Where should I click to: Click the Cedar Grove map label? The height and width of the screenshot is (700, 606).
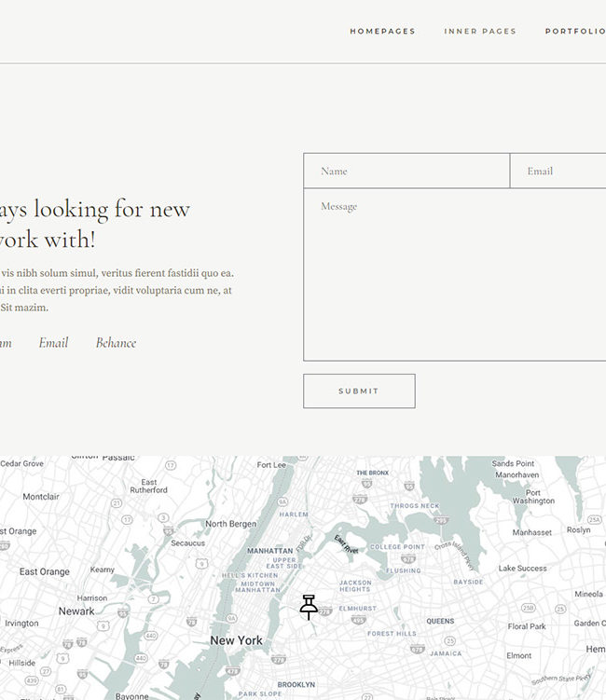pyautogui.click(x=21, y=463)
